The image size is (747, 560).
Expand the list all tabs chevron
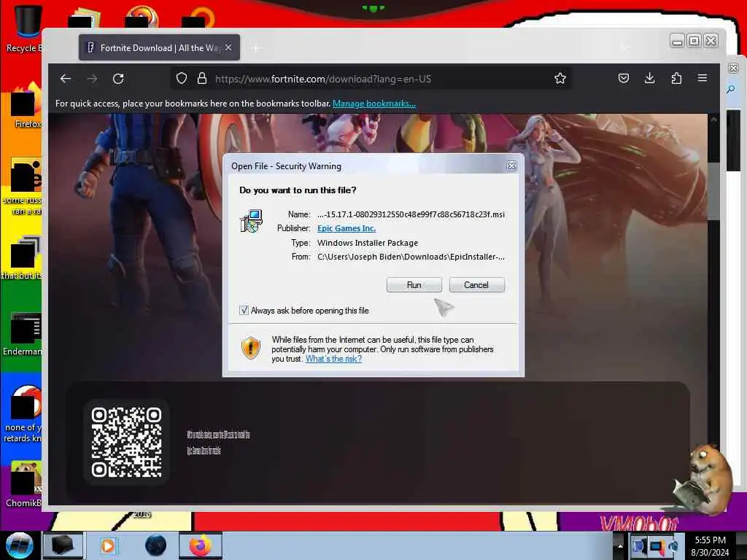coord(624,47)
